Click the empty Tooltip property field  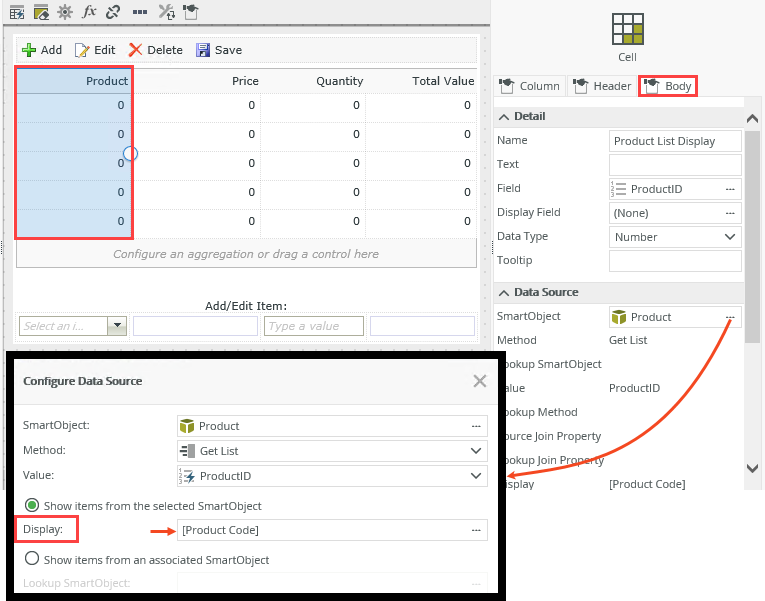click(675, 261)
